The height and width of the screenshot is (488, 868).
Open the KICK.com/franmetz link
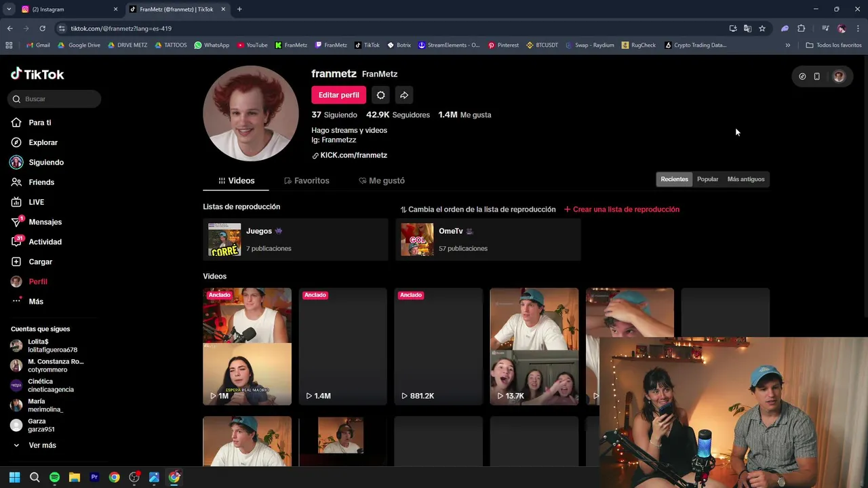349,155
